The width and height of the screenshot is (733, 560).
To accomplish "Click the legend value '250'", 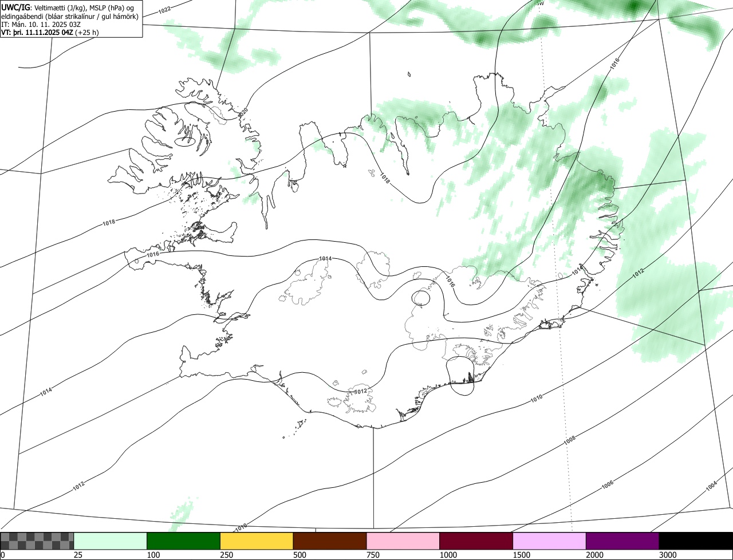I will [x=226, y=555].
